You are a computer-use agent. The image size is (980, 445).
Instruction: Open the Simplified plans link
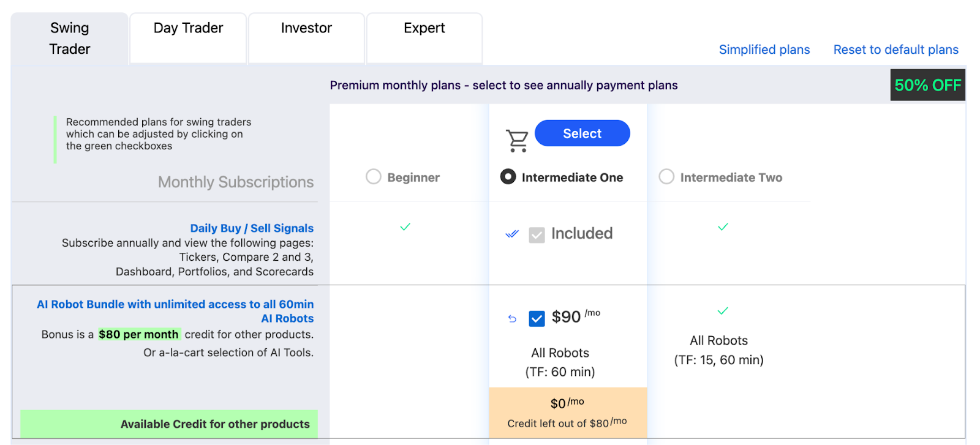(x=764, y=50)
